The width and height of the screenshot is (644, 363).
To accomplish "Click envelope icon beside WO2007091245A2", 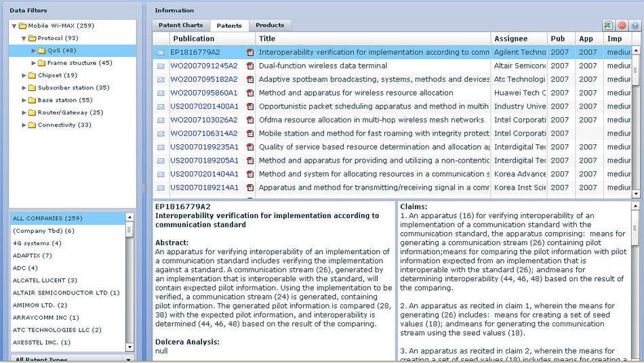I will point(161,66).
